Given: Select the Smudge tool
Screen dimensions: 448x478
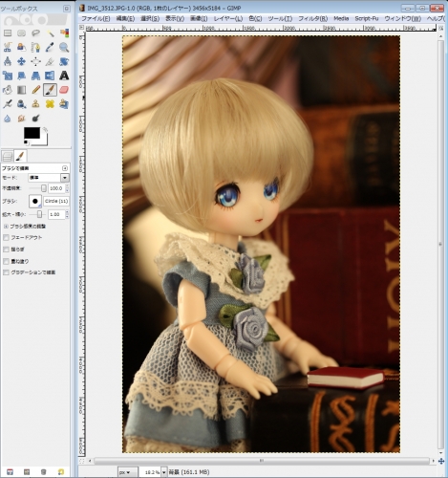Looking at the screenshot, I should click(x=21, y=119).
